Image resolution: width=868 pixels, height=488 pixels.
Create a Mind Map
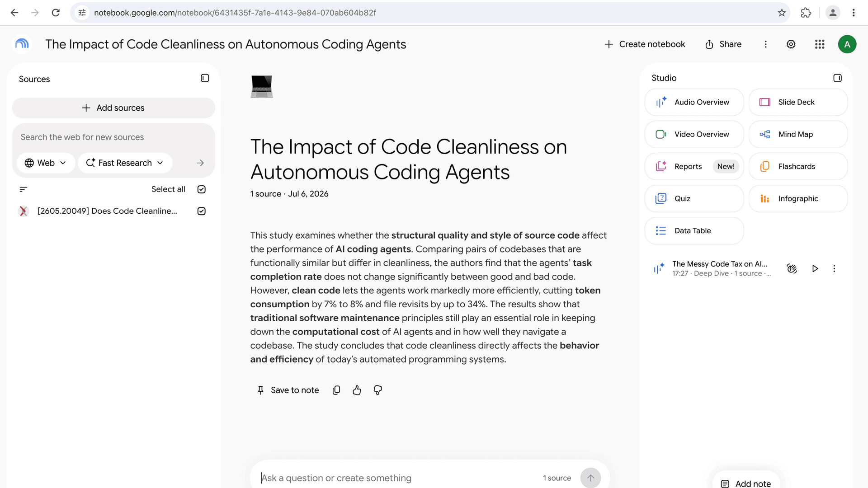pos(798,134)
